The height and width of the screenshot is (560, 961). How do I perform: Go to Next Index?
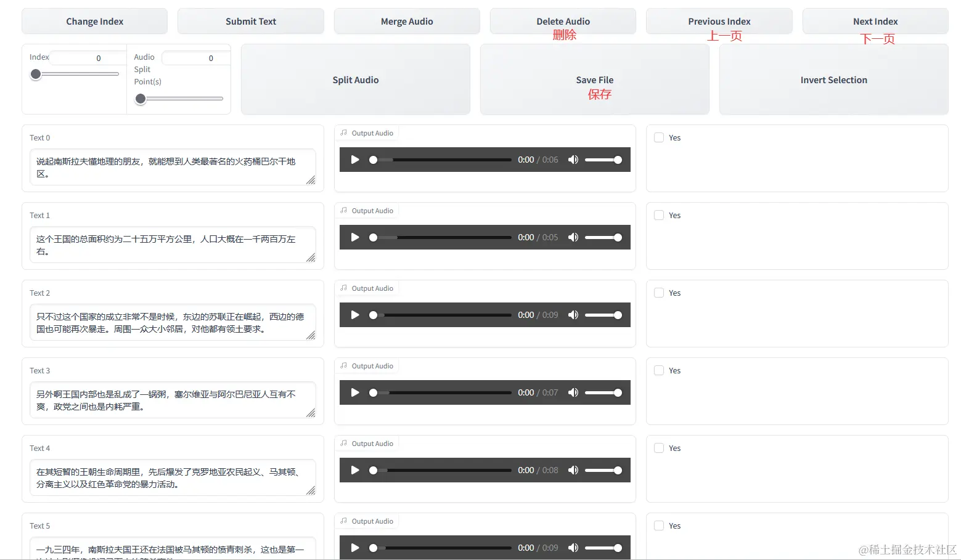pyautogui.click(x=875, y=21)
